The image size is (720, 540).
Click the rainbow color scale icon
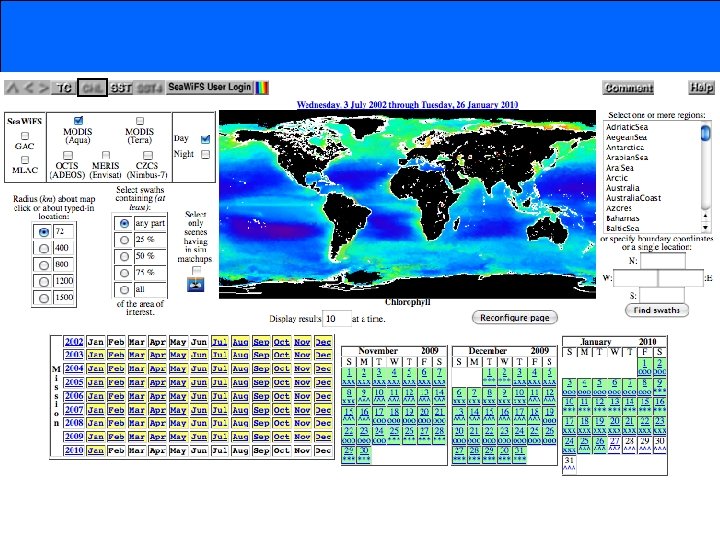pos(262,87)
